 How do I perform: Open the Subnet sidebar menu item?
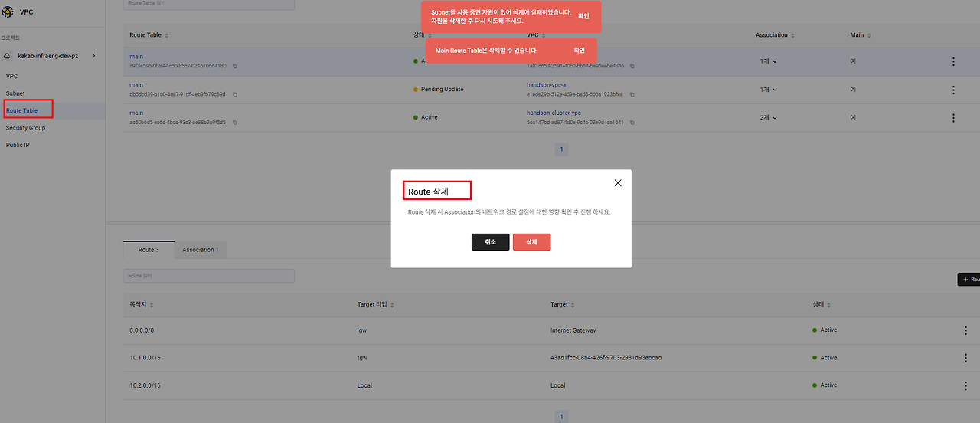coord(15,93)
